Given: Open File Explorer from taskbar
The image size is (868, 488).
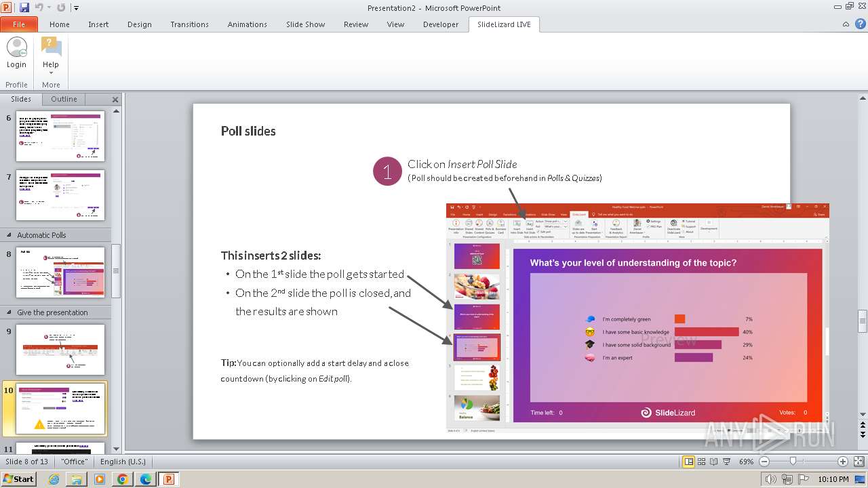Looking at the screenshot, I should pos(77,479).
